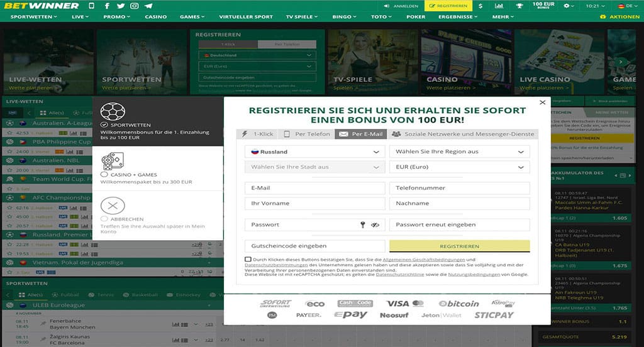Close the registration popup with X
The image size is (644, 347).
[x=543, y=102]
